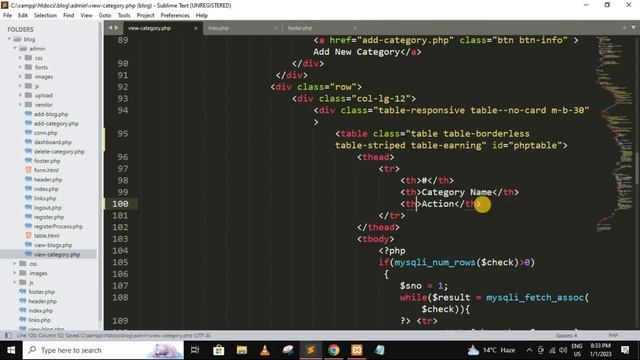Click the dashboard.php PHP file icon

click(28, 142)
